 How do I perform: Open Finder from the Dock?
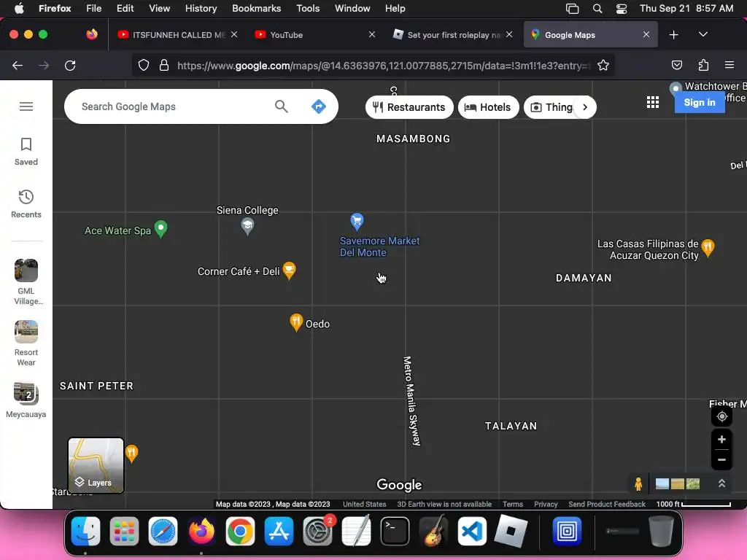tap(86, 531)
